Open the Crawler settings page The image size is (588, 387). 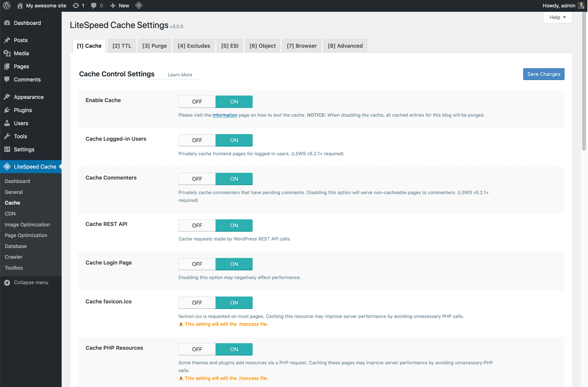click(x=13, y=257)
